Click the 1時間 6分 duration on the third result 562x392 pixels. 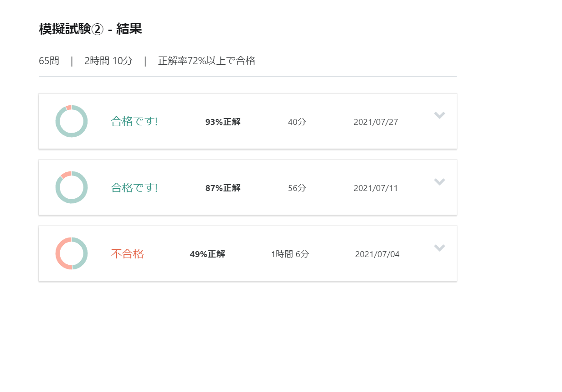pos(290,254)
